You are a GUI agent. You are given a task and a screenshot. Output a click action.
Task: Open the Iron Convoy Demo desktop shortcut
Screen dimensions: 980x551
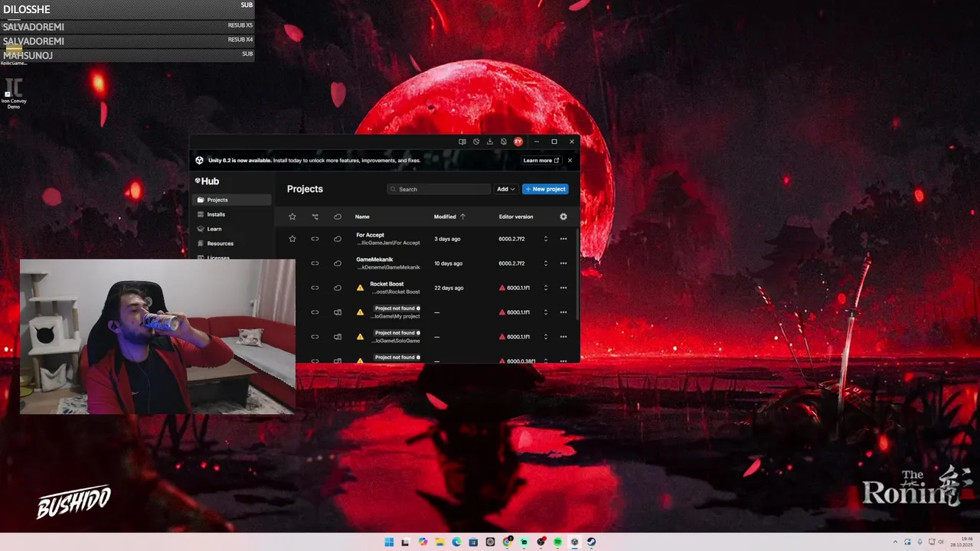[14, 93]
